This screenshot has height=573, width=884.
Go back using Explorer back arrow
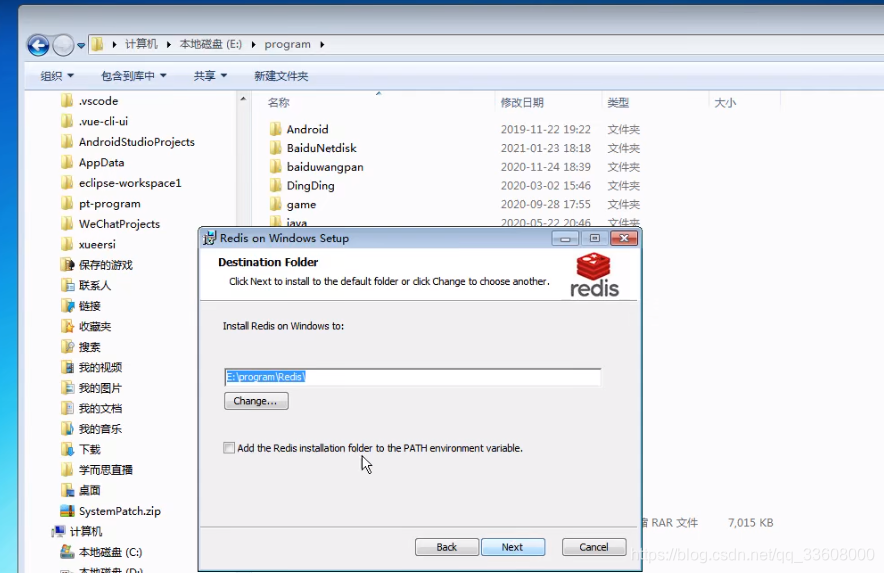(38, 45)
